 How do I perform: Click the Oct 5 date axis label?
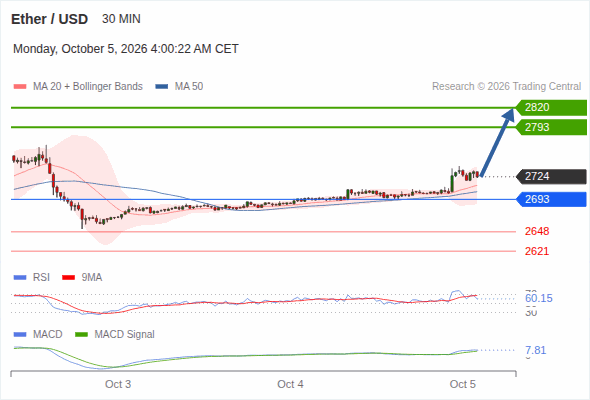pos(462,384)
